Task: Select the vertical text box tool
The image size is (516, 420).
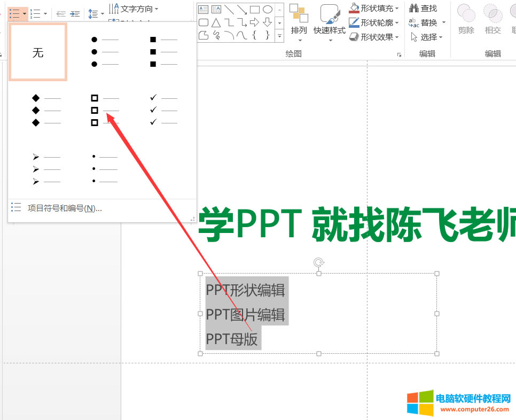Action: tap(216, 9)
